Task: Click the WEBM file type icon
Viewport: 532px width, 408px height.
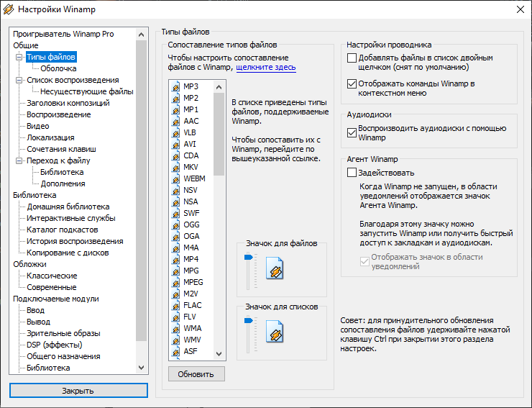Action: coord(175,179)
